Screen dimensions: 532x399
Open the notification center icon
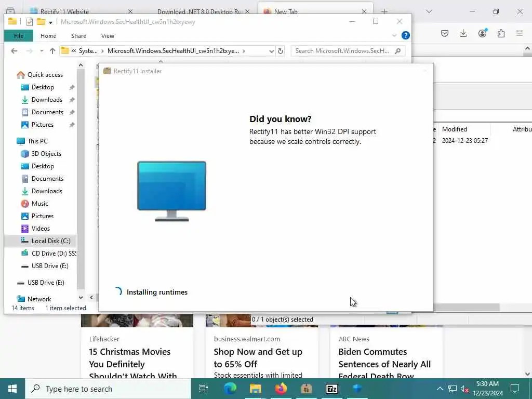[515, 389]
